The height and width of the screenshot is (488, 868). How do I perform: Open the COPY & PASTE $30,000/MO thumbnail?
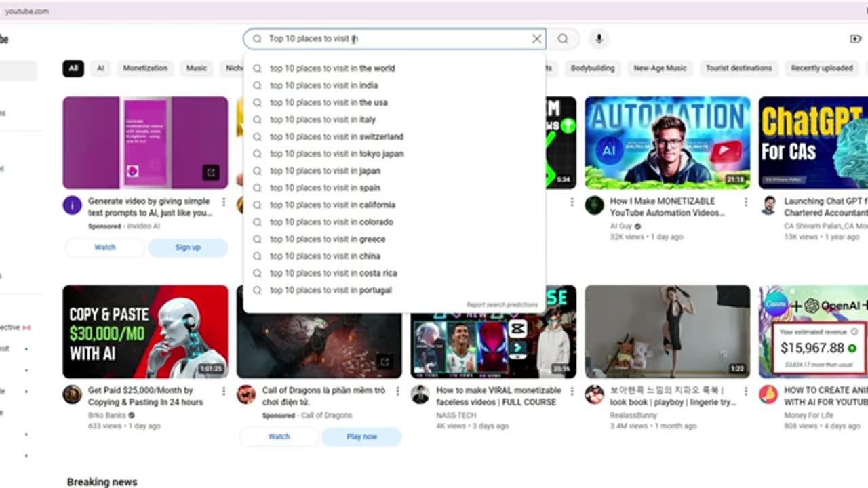point(145,331)
